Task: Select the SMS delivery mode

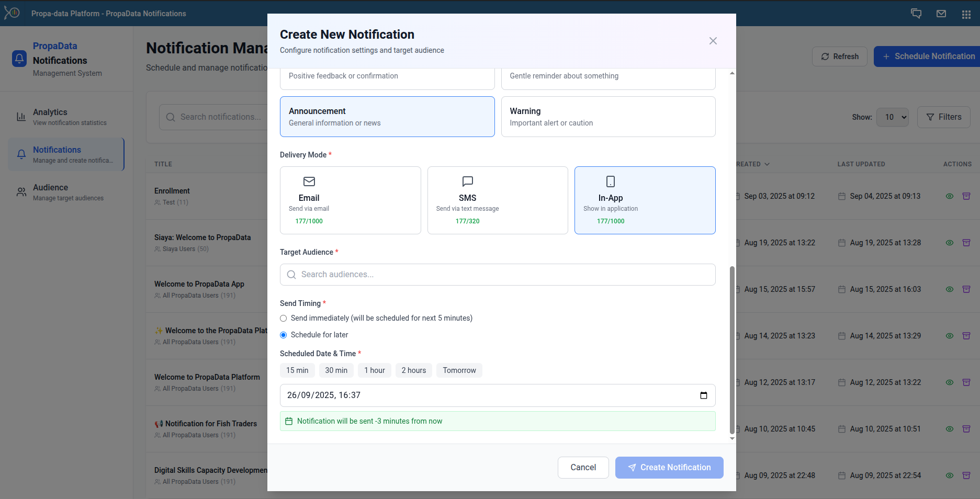Action: 497,200
